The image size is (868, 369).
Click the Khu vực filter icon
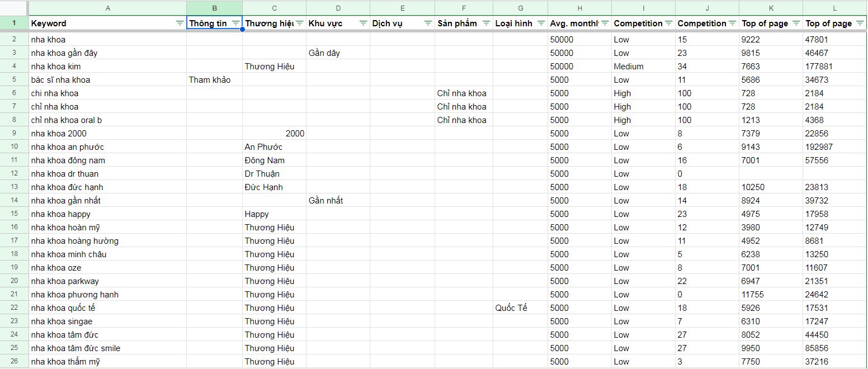click(x=364, y=23)
